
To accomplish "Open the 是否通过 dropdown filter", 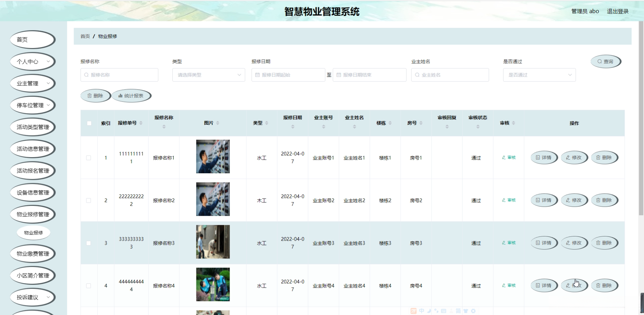I will pyautogui.click(x=539, y=75).
